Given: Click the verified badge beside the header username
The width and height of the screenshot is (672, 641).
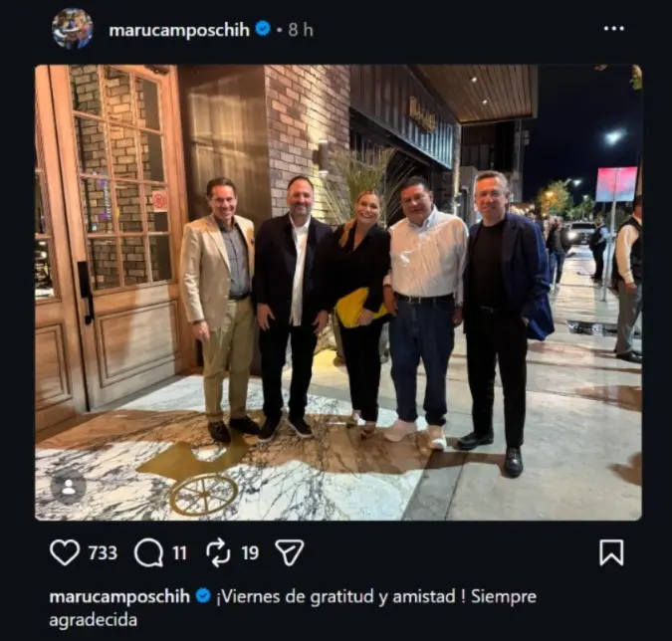Looking at the screenshot, I should (263, 29).
